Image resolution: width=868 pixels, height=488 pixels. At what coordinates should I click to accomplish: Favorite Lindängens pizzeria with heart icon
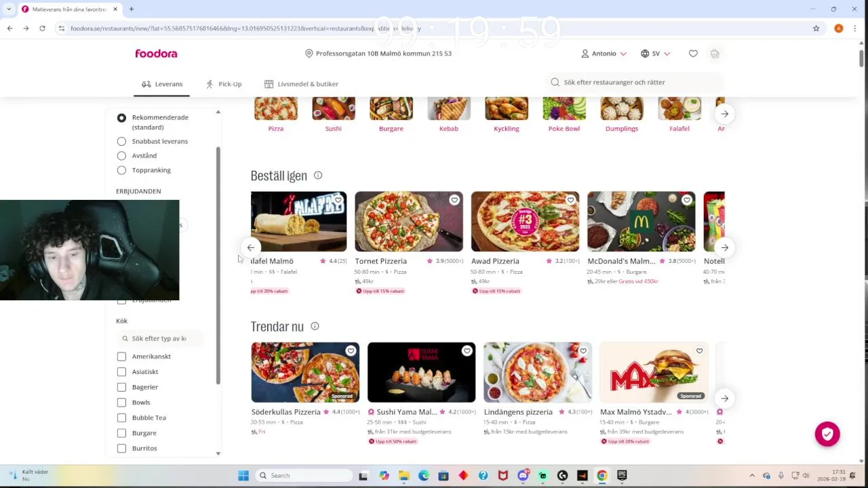pos(583,350)
